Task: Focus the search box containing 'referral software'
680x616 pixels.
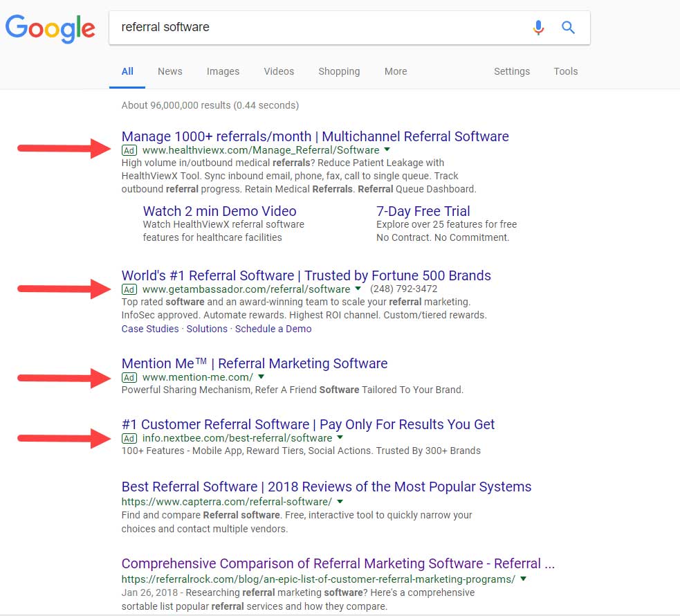Action: 349,28
